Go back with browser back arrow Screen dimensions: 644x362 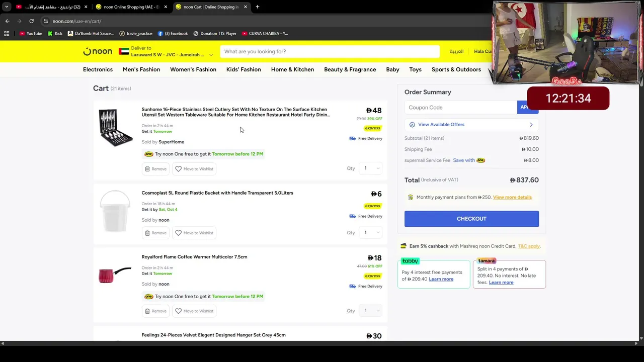7,21
